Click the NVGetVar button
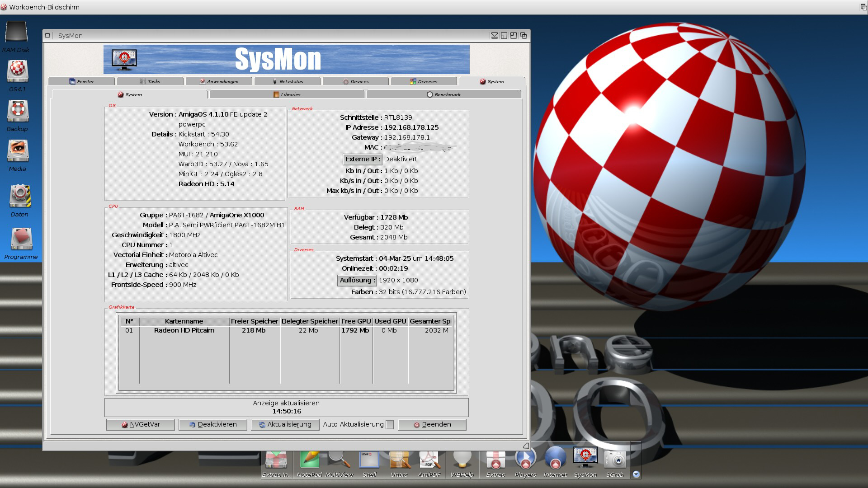Screen dimensions: 868x488 coord(141,425)
